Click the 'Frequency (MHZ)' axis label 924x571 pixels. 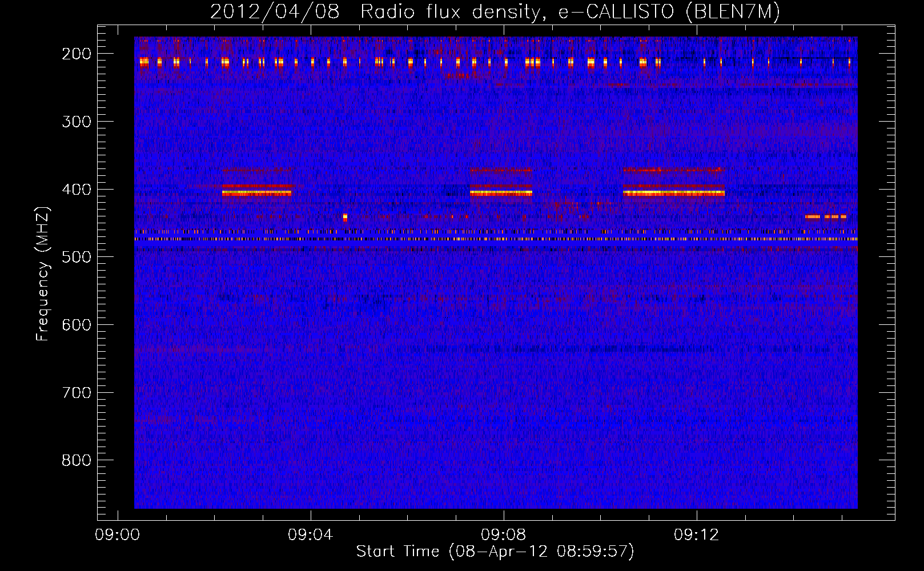42,274
